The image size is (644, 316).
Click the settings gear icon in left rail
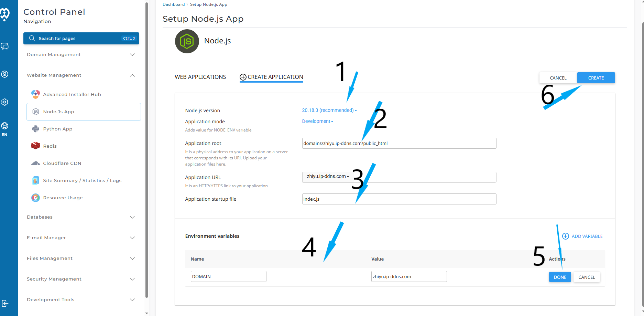[5, 102]
